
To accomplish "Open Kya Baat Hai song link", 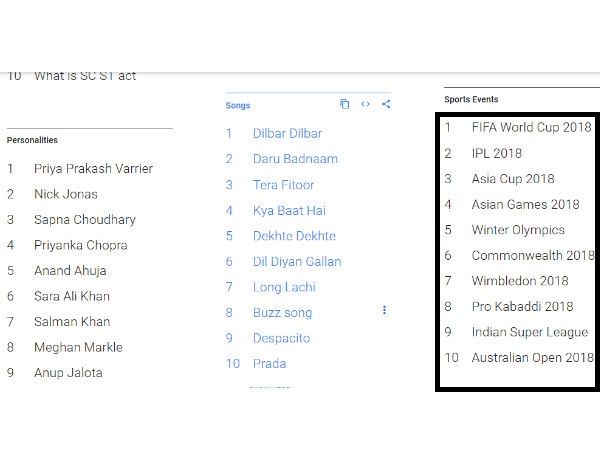I will 289,211.
